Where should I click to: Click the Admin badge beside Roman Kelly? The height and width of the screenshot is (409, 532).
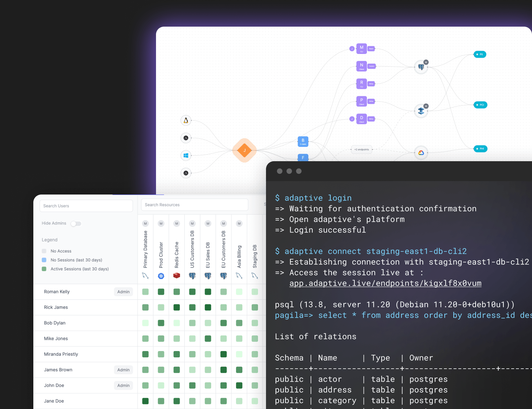(123, 292)
